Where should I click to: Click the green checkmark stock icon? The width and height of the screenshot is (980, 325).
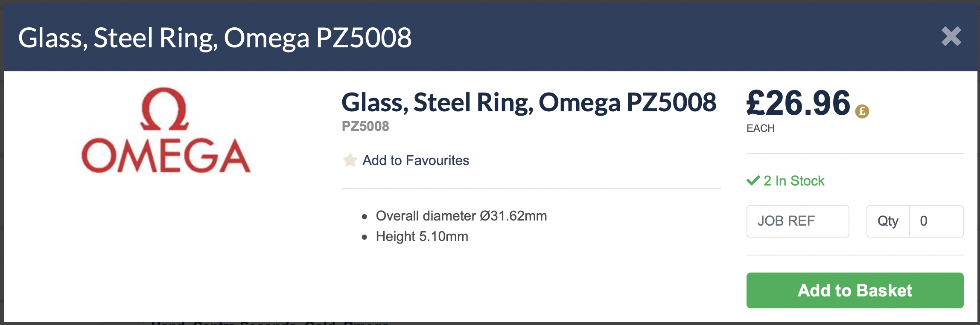click(753, 181)
